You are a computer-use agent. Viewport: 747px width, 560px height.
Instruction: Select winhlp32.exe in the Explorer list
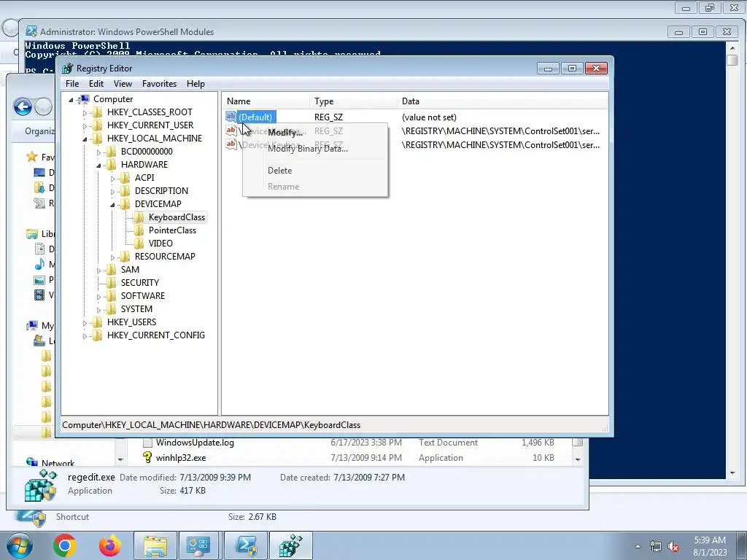[181, 458]
